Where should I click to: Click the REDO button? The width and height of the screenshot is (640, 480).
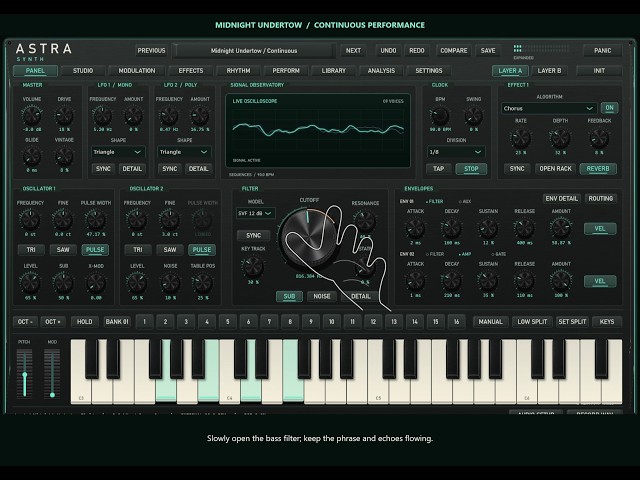click(x=417, y=51)
